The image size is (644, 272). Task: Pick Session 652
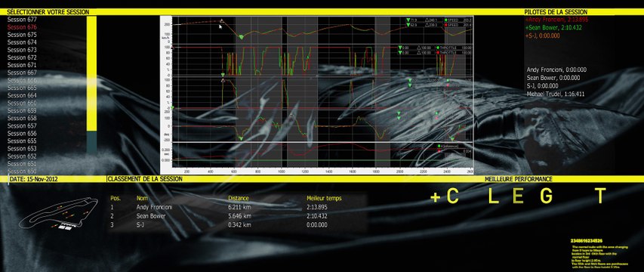tap(22, 156)
